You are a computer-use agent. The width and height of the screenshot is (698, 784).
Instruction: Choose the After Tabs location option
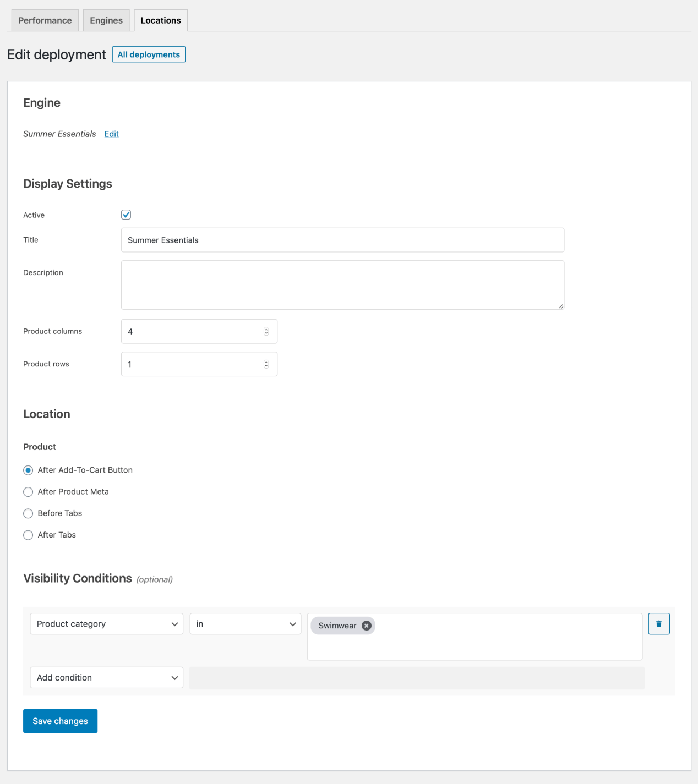tap(28, 535)
